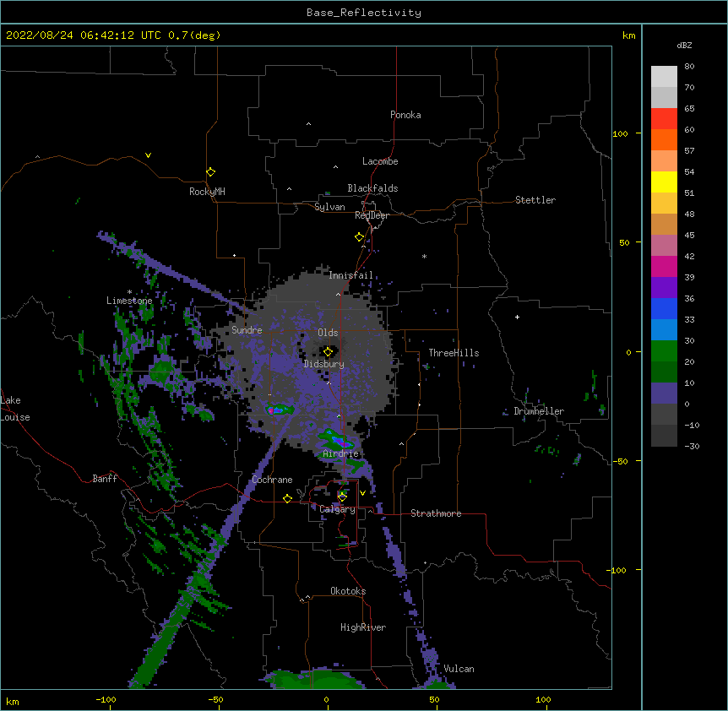Select the yellow 54 dBZ legend swatch

[664, 182]
